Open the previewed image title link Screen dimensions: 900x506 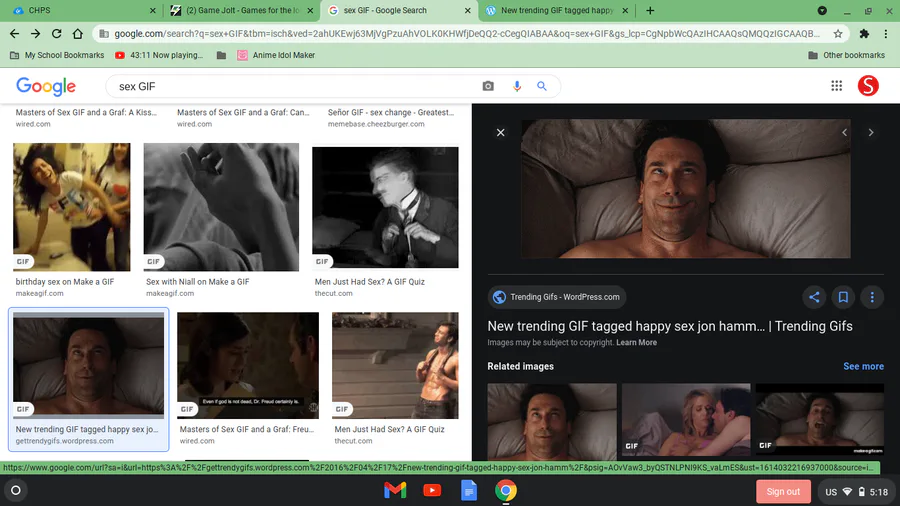(670, 326)
